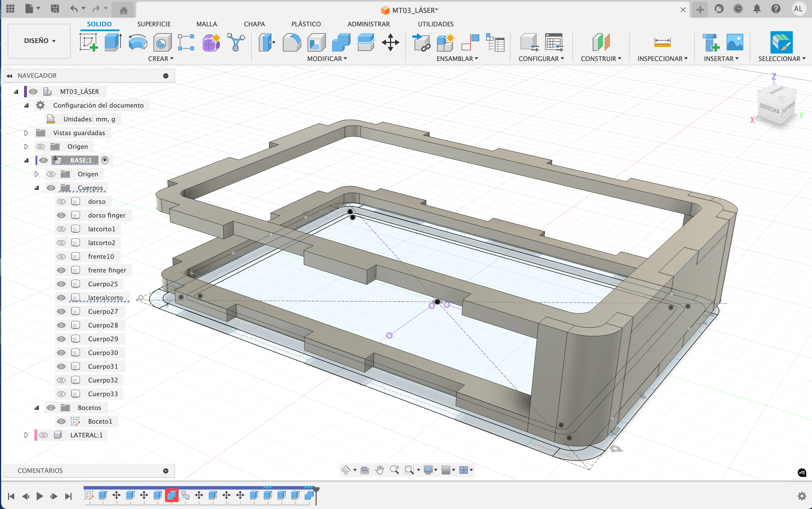
Task: Expand the Vistas guardadas folder
Action: point(26,133)
